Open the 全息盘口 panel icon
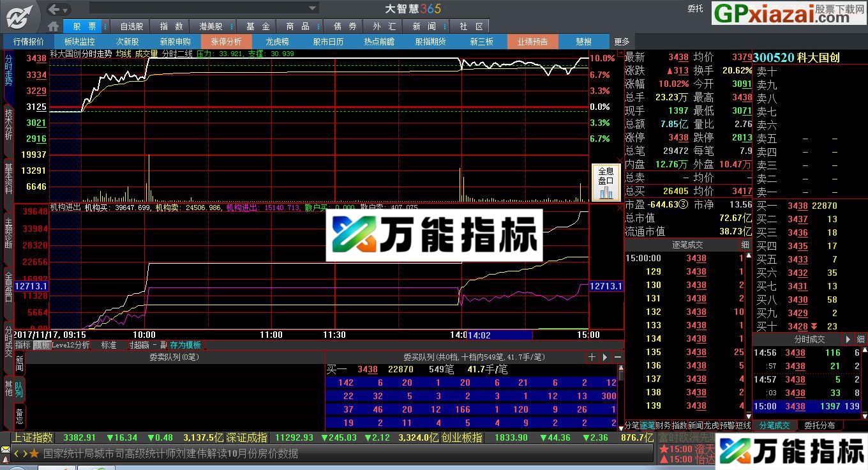Screen dimensions: 868x470 coord(606,183)
